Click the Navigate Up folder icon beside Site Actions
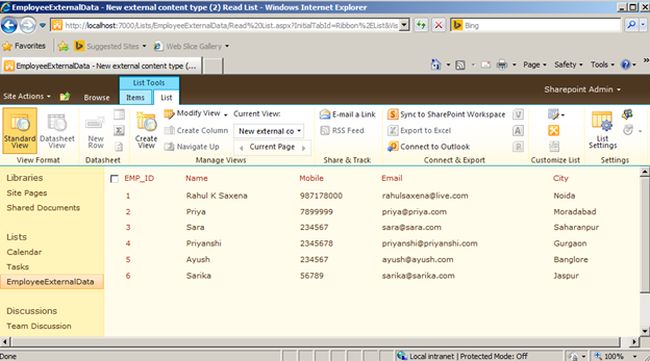Viewport: 650px width, 361px height. point(65,97)
